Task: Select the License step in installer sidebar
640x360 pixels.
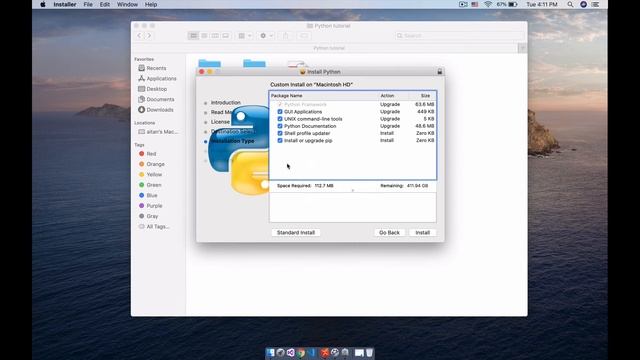Action: point(220,122)
